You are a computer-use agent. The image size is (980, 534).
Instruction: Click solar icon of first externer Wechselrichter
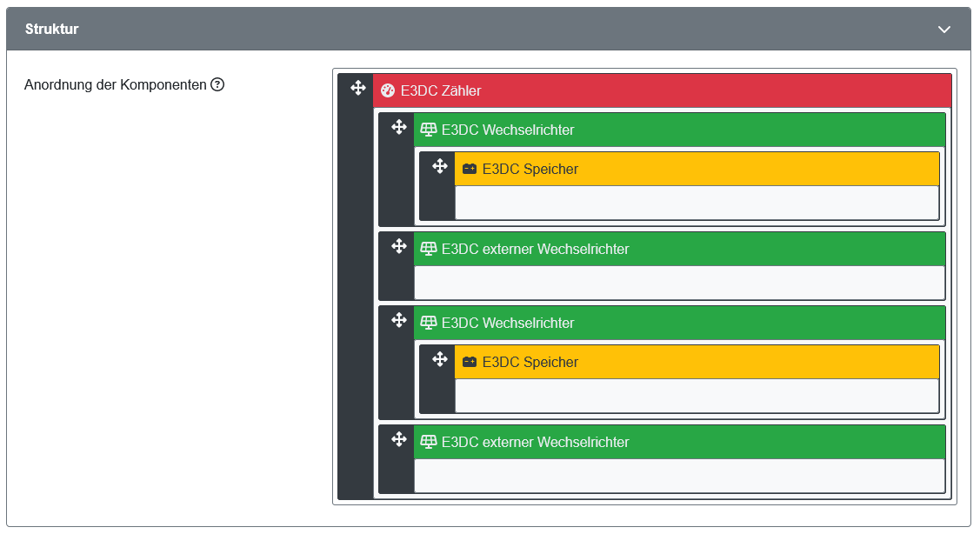428,249
